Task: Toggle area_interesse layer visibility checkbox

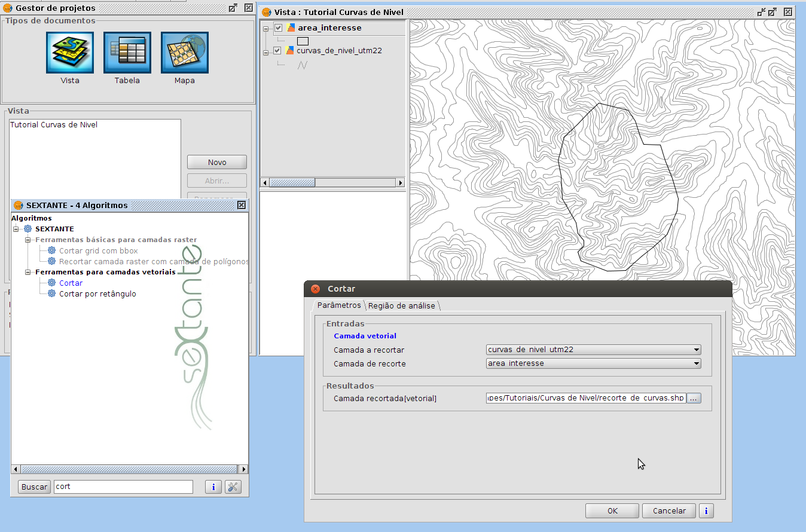Action: pyautogui.click(x=278, y=27)
